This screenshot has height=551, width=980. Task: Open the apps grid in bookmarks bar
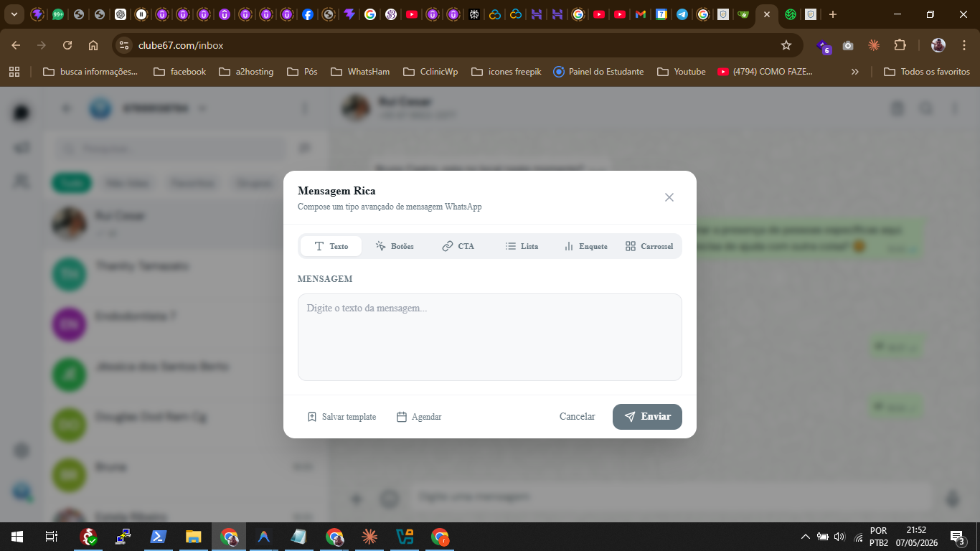click(x=14, y=72)
